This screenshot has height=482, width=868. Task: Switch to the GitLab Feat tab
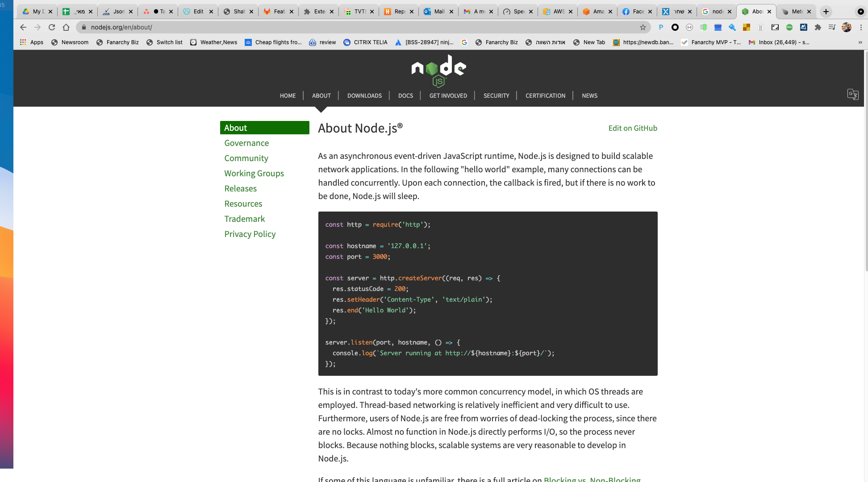[x=279, y=12]
